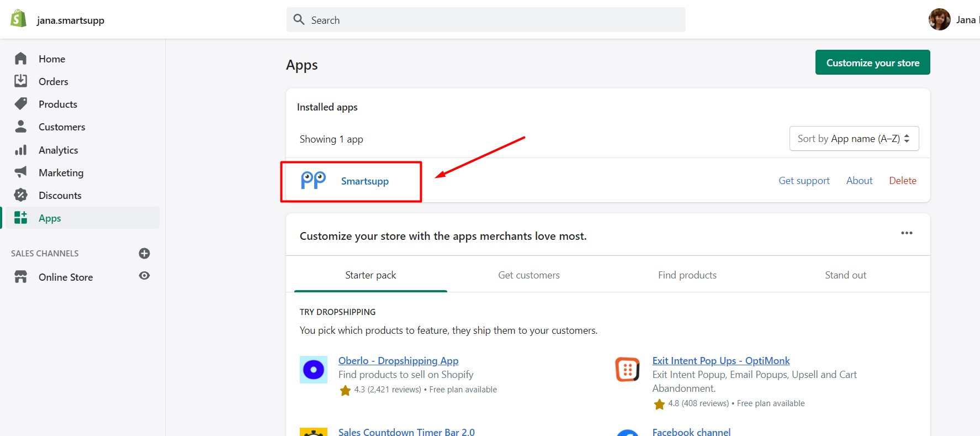Open the Smartsupp app link
The image size is (980, 436).
point(365,181)
